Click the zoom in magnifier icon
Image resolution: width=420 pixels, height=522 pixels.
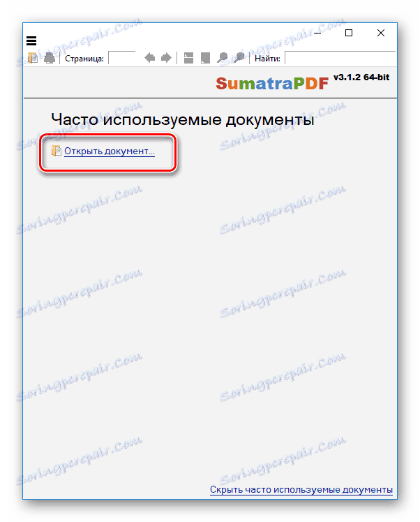pos(239,58)
